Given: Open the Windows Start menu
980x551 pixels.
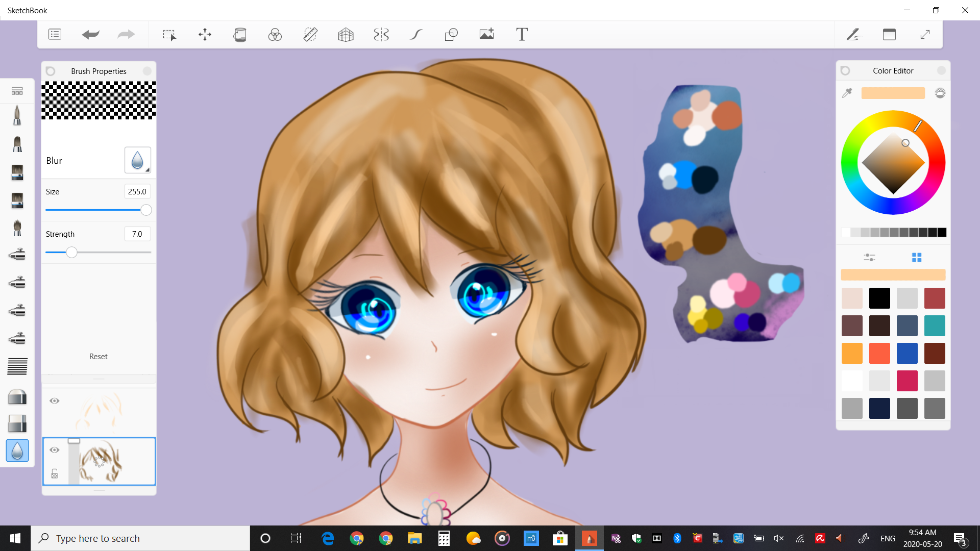Looking at the screenshot, I should pyautogui.click(x=15, y=538).
